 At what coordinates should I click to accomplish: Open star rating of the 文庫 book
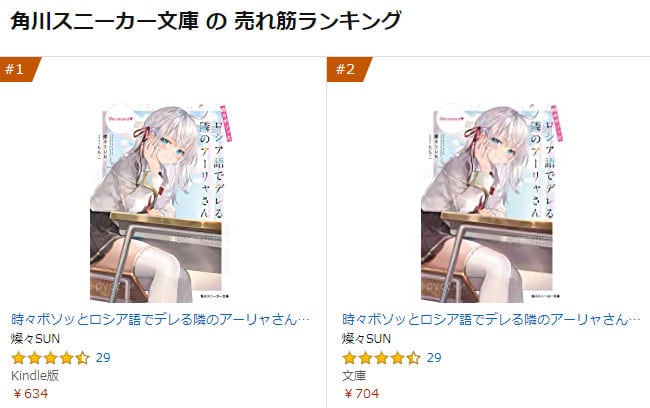coord(381,358)
